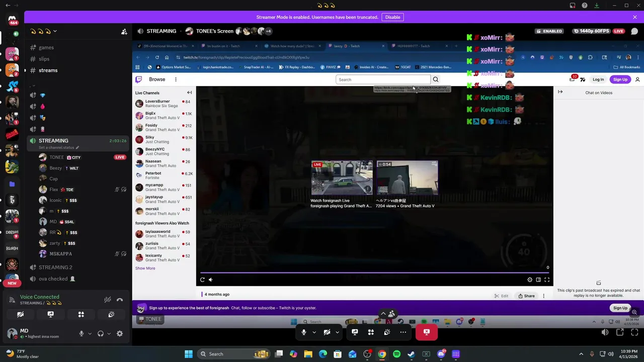Select Peterbot Fortnite channel in list
Image resolution: width=644 pixels, height=362 pixels.
(164, 175)
